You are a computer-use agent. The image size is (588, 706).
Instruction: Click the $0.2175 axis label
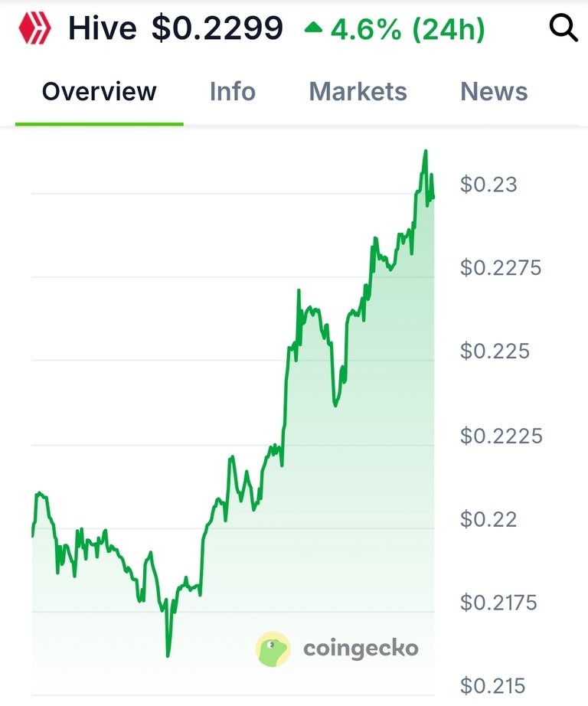pyautogui.click(x=498, y=603)
